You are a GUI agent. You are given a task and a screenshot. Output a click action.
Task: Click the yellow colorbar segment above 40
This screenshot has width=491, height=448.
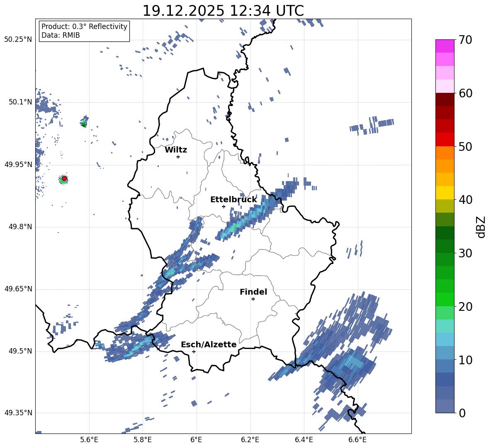445,193
